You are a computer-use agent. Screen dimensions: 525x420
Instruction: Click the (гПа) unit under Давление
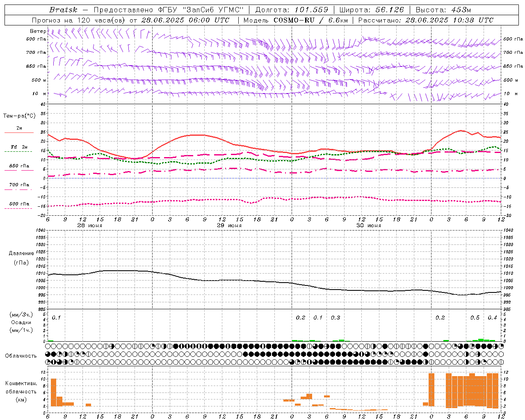[21, 262]
